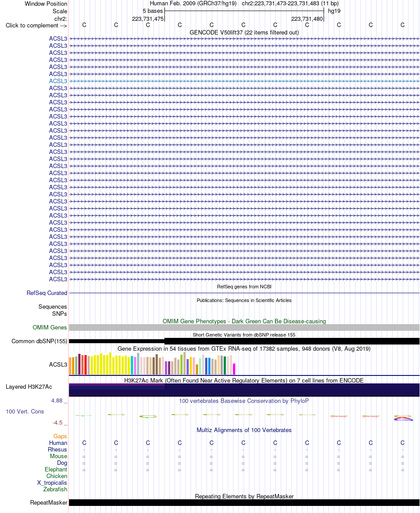The height and width of the screenshot is (513, 420).
Task: Open "Short Genetic Variants from dbSNP release 155" title
Action: [x=244, y=335]
